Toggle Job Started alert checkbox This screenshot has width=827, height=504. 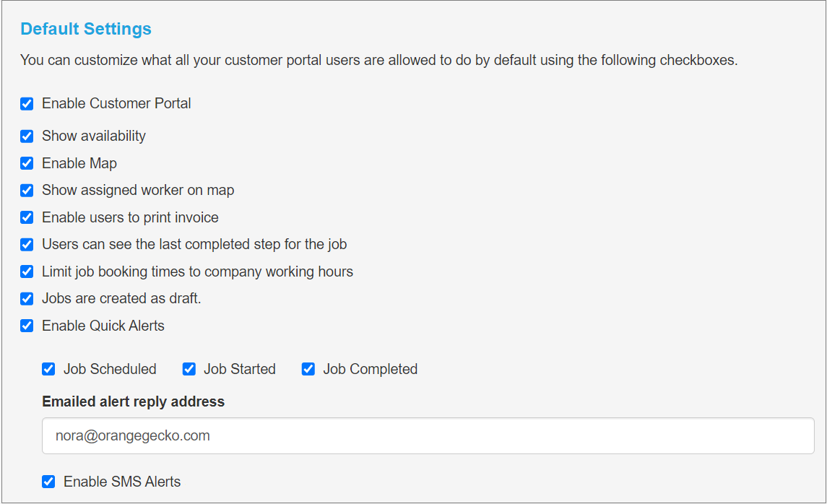tap(189, 369)
